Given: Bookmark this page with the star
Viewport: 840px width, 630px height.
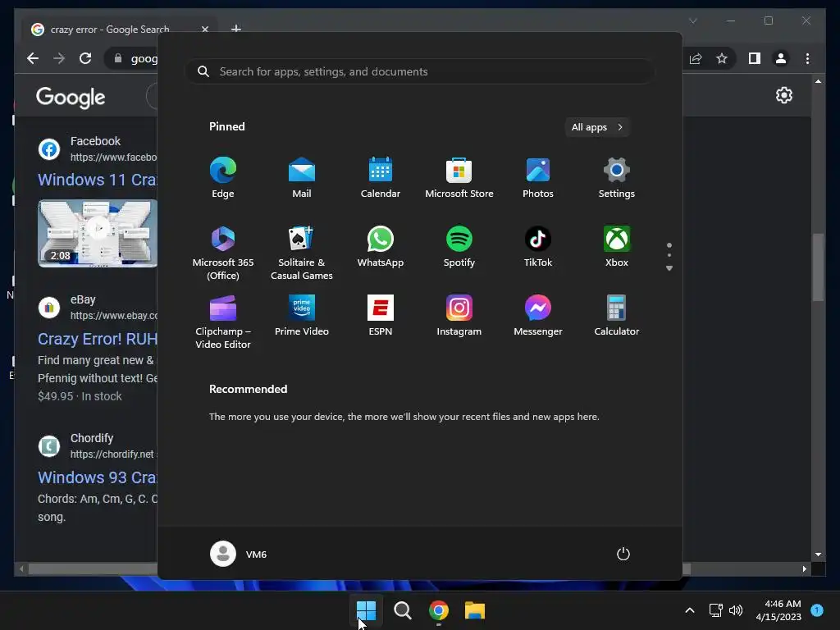Looking at the screenshot, I should pos(722,58).
